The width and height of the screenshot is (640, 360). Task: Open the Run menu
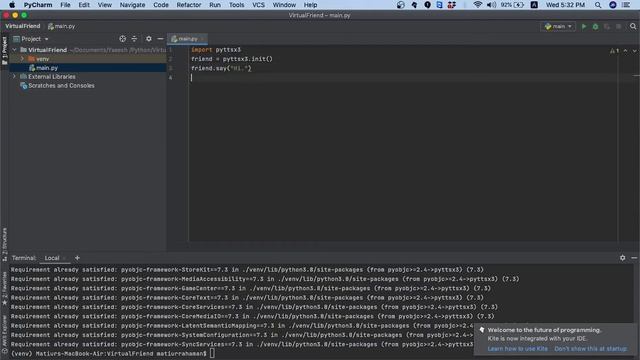[215, 5]
